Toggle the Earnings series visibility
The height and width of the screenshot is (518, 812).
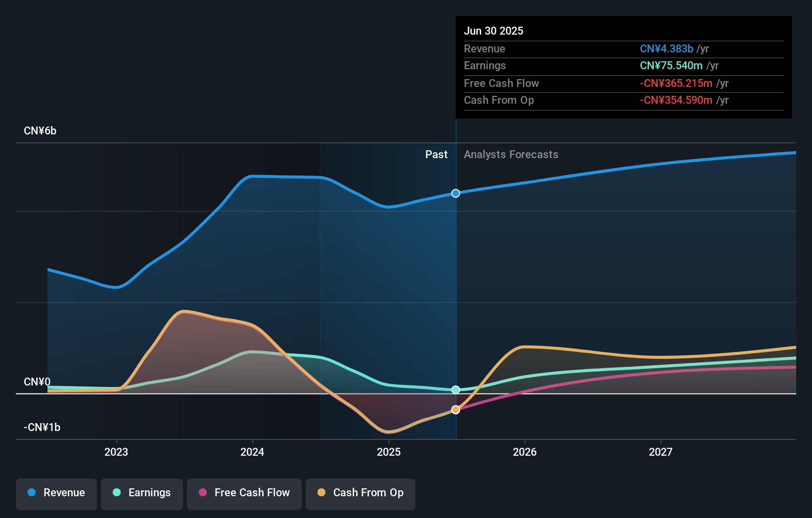click(142, 493)
